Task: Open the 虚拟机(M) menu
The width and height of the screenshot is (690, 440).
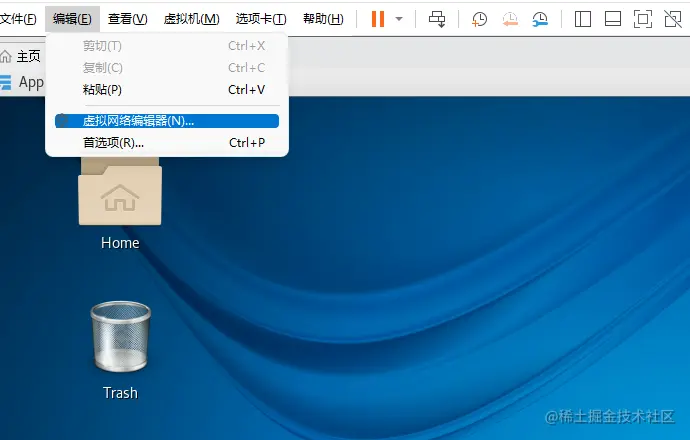Action: click(191, 19)
